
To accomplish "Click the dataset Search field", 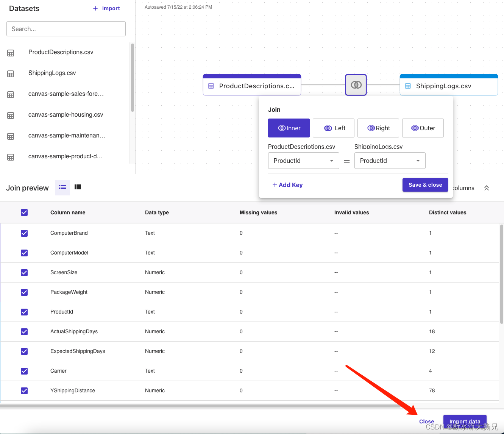I will pyautogui.click(x=66, y=29).
